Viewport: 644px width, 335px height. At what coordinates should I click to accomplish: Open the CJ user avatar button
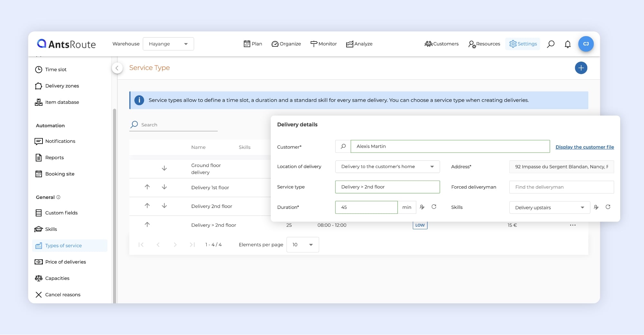(586, 44)
